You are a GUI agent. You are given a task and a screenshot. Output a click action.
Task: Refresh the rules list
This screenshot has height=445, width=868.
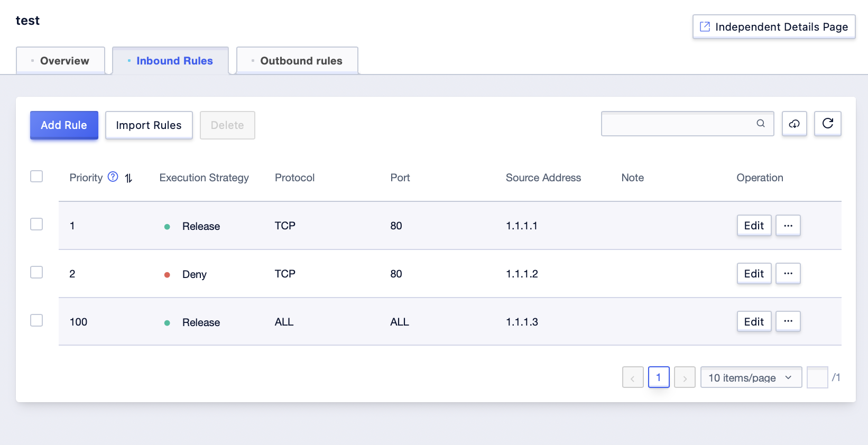pos(827,124)
